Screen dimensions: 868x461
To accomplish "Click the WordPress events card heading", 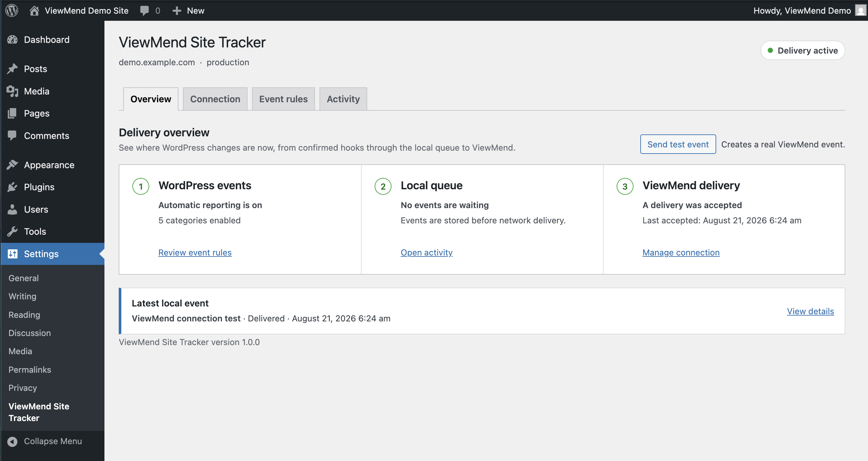I will coord(205,185).
